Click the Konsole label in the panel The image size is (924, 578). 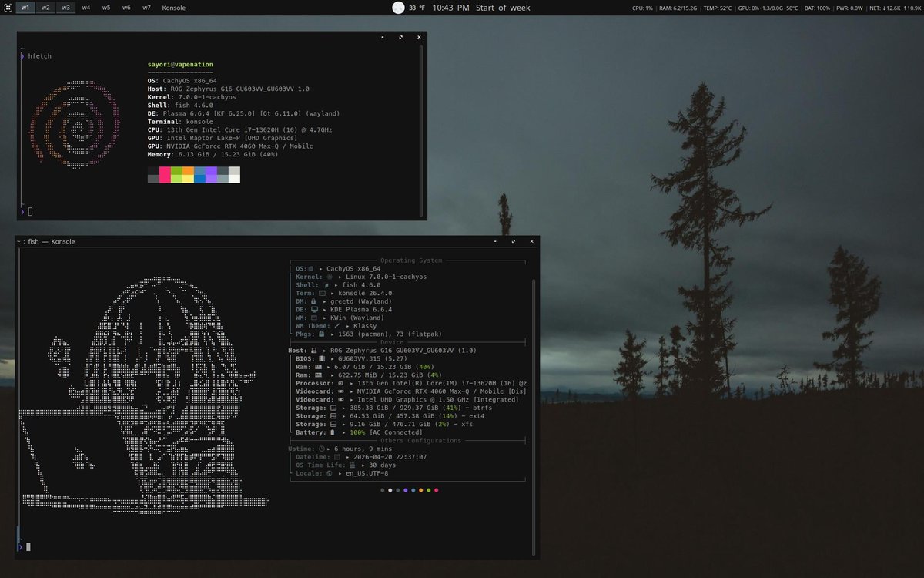173,8
